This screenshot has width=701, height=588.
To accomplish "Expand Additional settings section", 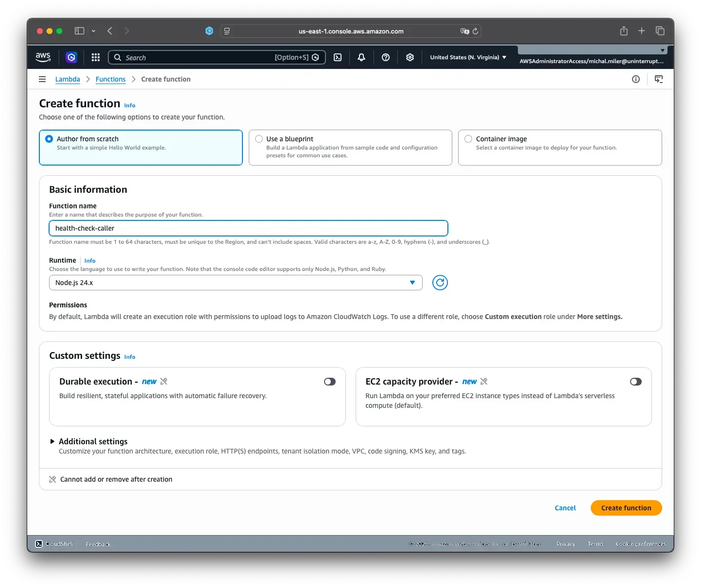I will point(88,441).
